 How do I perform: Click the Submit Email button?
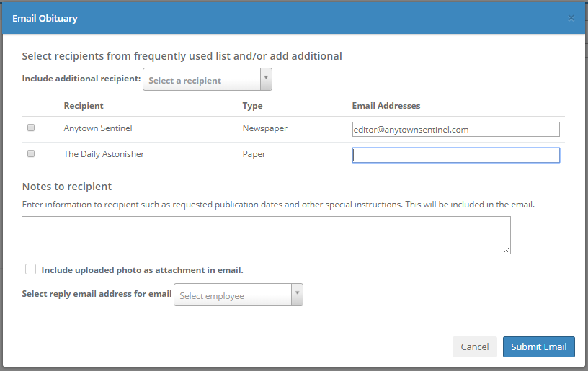(538, 347)
